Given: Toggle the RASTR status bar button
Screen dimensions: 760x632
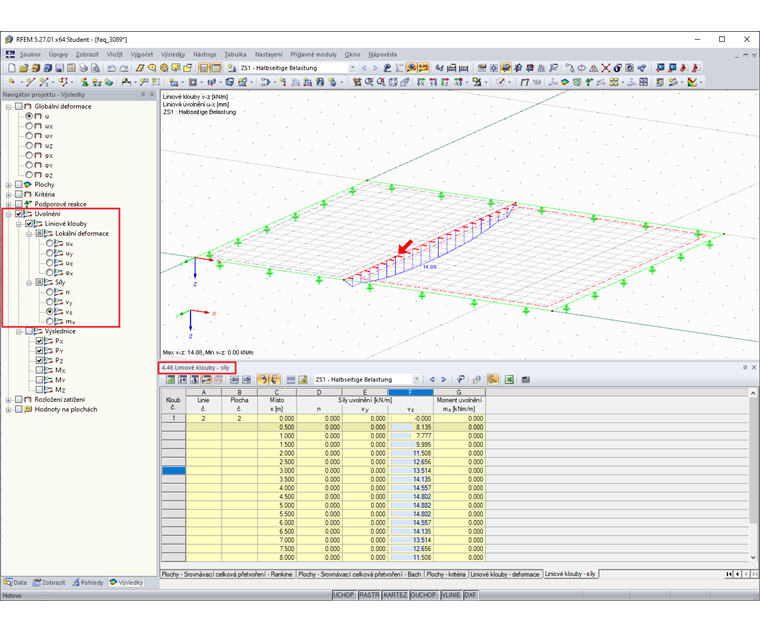Looking at the screenshot, I should (369, 595).
